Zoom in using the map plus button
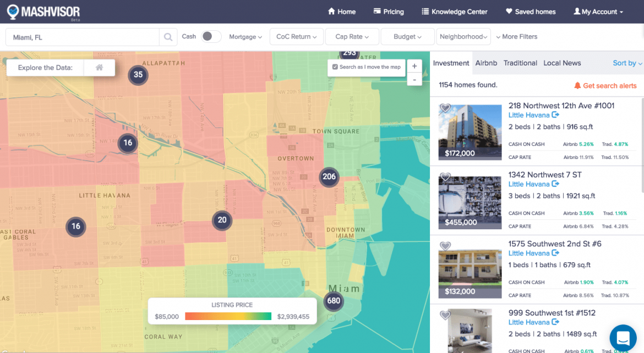Screen dimensions: 644x353 coord(414,65)
